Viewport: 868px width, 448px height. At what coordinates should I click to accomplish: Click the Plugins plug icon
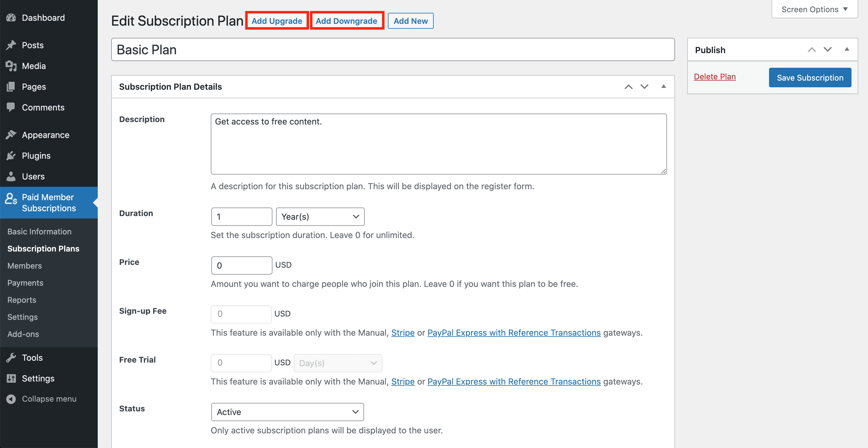pos(11,156)
